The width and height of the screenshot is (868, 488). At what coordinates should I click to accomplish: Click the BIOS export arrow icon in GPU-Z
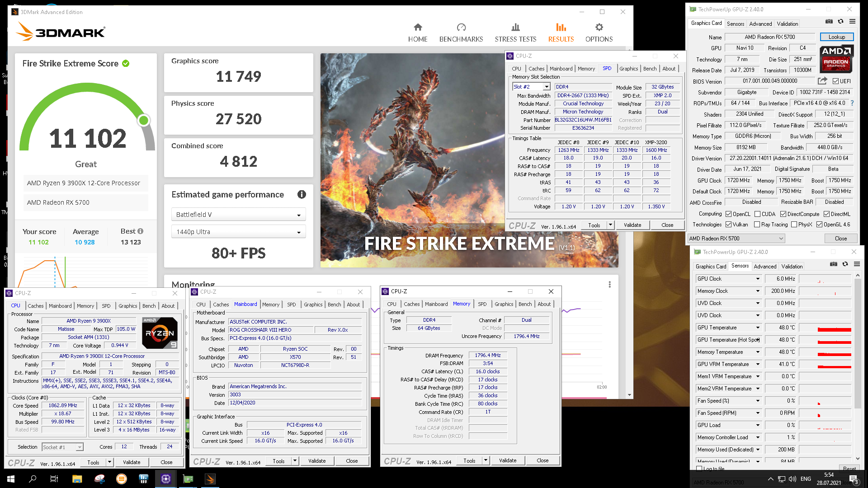pyautogui.click(x=822, y=81)
